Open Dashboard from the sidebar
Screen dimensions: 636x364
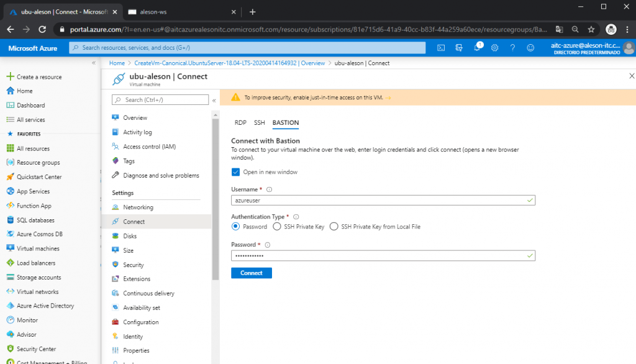31,105
